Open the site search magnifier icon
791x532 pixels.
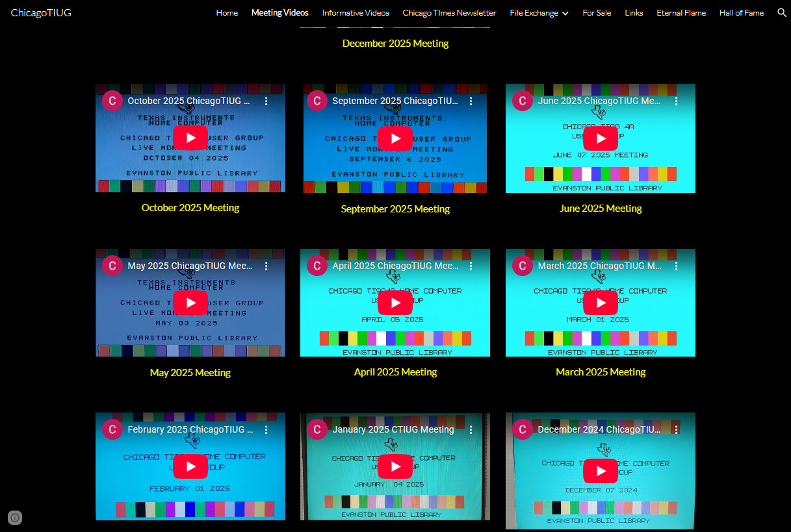pyautogui.click(x=781, y=13)
